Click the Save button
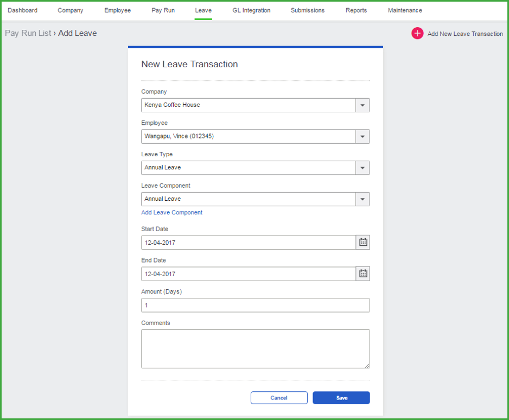Screen dimensions: 509x420 coord(341,398)
